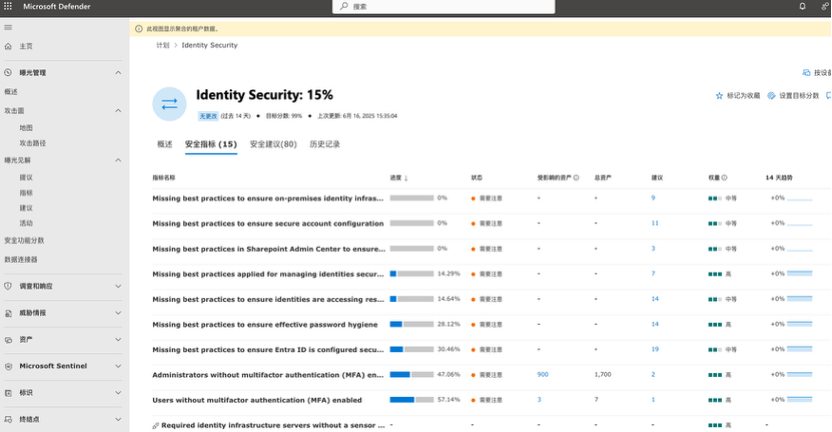
Task: Click the search magnifier icon
Action: click(x=344, y=6)
